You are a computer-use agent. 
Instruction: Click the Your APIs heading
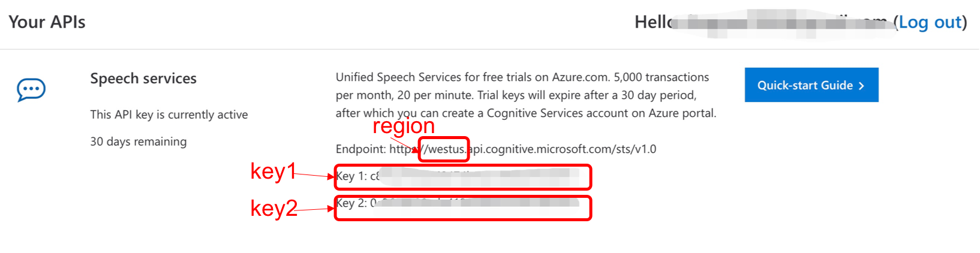pyautogui.click(x=47, y=22)
